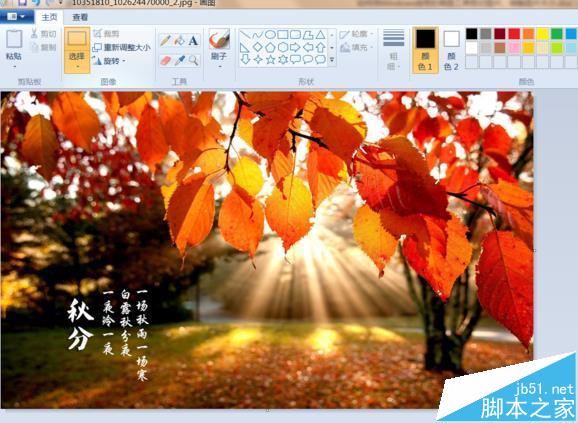Select the Text tool (A icon)
The width and height of the screenshot is (578, 423).
193,40
